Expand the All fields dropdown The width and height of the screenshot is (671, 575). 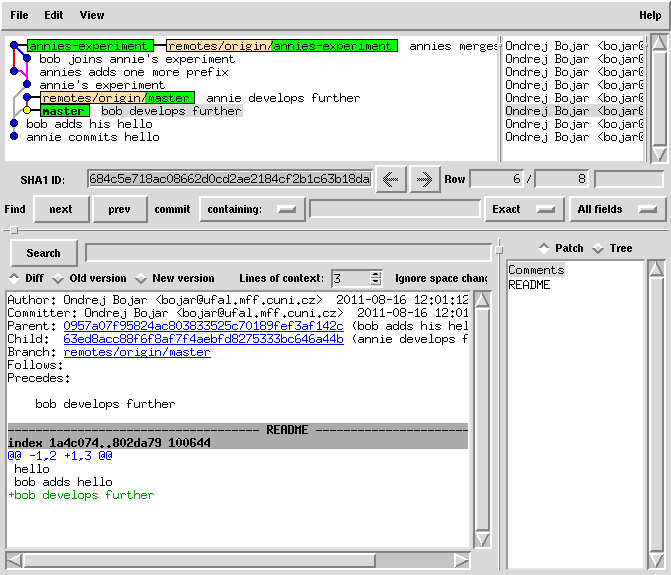(x=617, y=209)
